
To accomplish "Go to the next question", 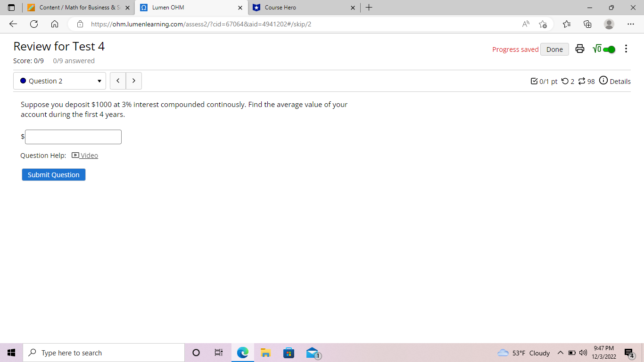I will 134,81.
